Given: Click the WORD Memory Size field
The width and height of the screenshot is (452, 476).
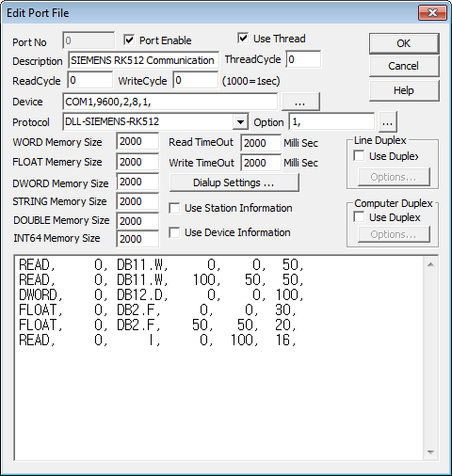Looking at the screenshot, I should point(137,141).
